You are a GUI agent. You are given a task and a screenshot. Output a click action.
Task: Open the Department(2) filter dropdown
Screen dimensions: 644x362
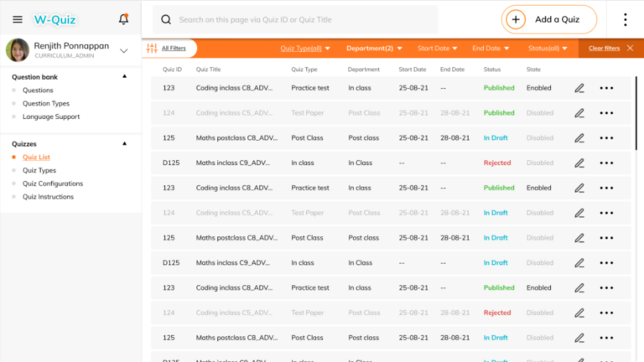tap(374, 48)
